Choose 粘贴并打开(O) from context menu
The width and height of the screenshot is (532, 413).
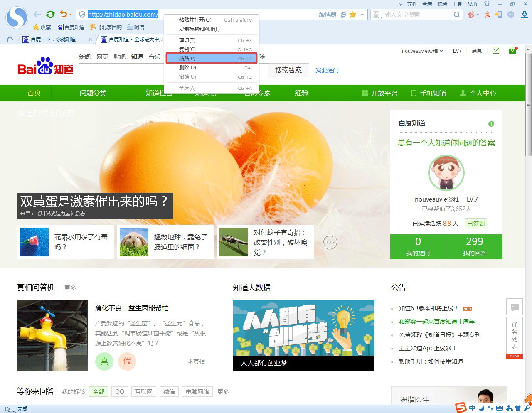click(212, 20)
